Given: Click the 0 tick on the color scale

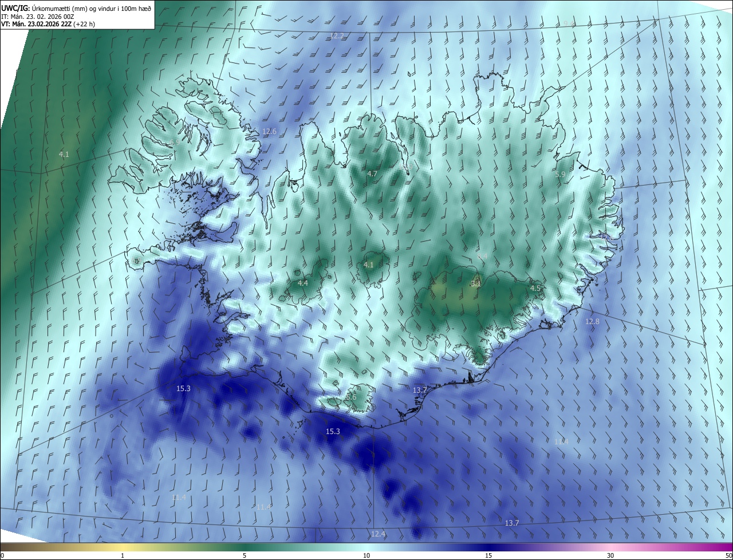Looking at the screenshot, I should tap(2, 555).
